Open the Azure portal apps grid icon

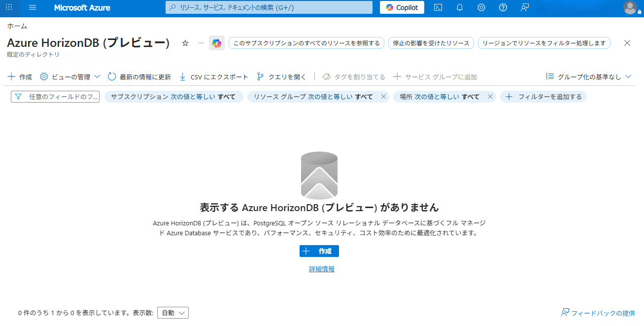(x=8, y=7)
